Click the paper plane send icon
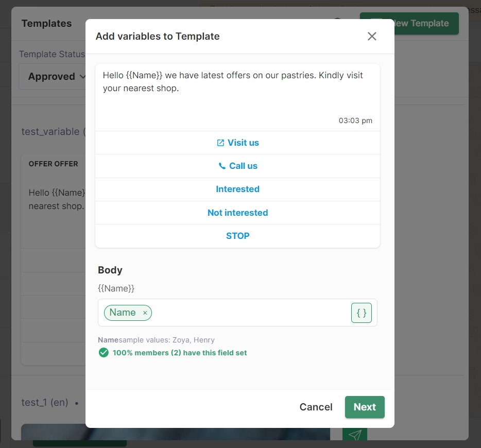The image size is (481, 448). tap(355, 435)
